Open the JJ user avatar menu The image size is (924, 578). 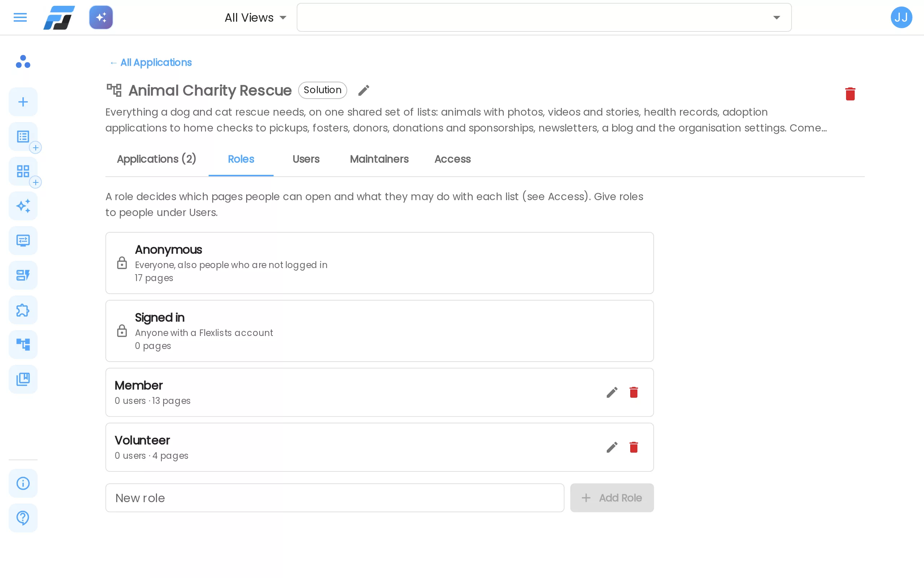pyautogui.click(x=901, y=18)
